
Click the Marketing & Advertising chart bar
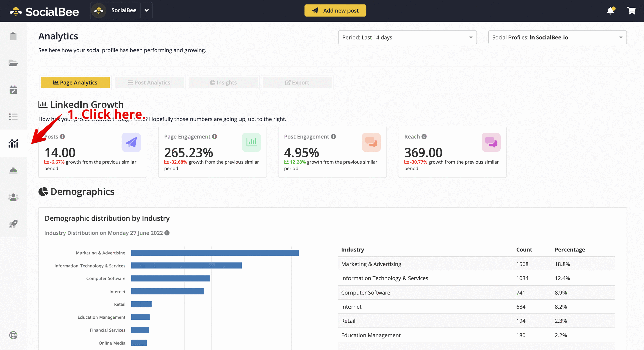coord(215,253)
